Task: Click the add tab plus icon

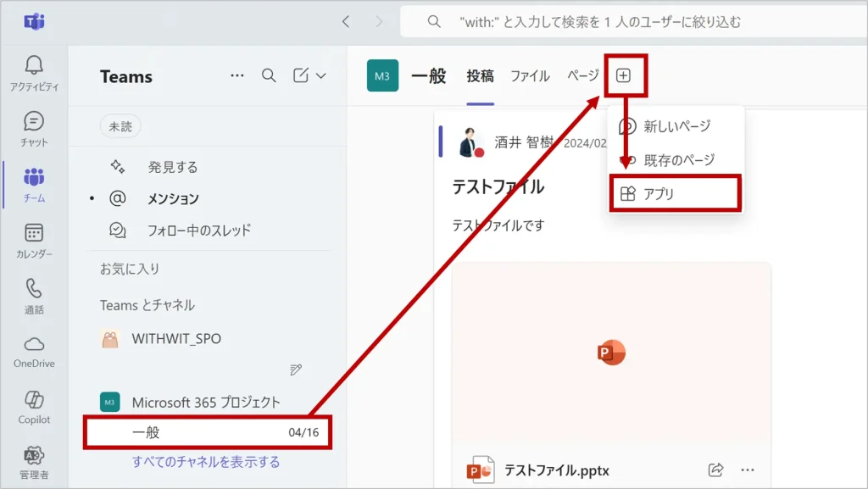Action: coord(623,75)
